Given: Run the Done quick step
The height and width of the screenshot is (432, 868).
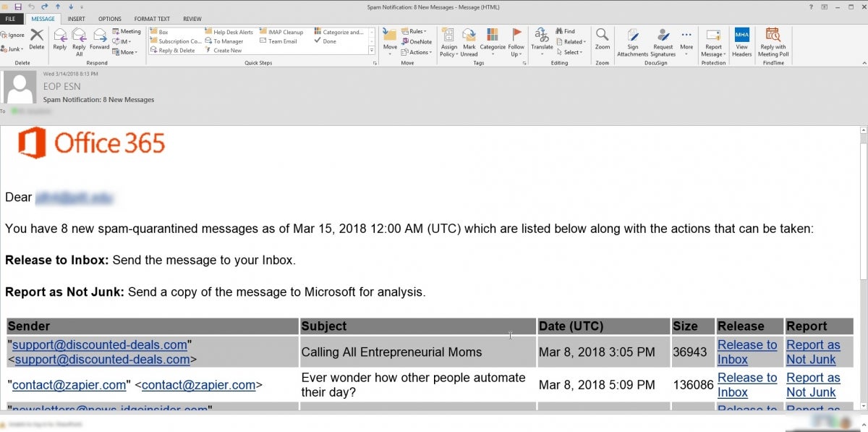Looking at the screenshot, I should coord(325,41).
